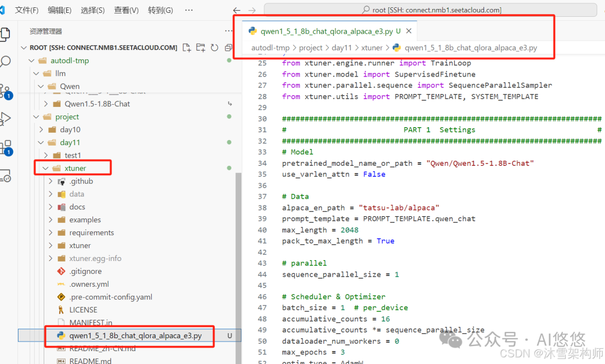
Task: Close the qwen1_5_1_8b_chat_qlora_alpaca_e3.py tab
Action: 409,31
